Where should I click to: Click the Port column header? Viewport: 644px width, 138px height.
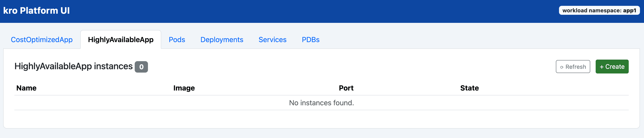tap(346, 88)
